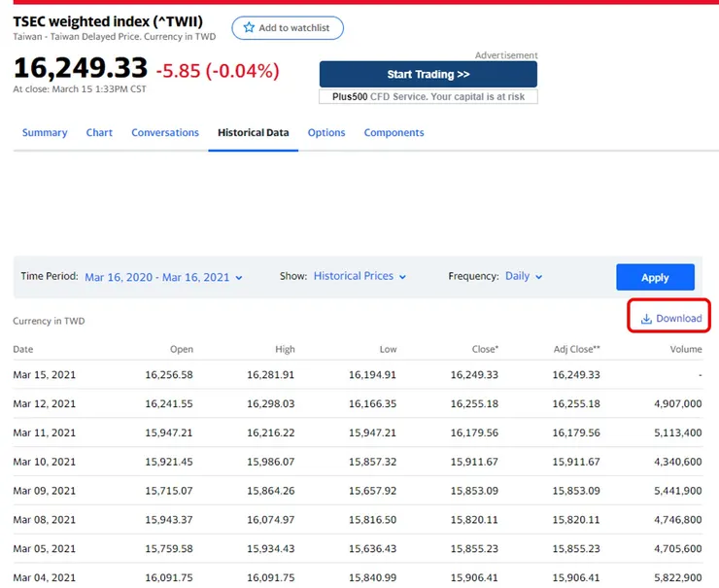The width and height of the screenshot is (719, 588).
Task: Click volume value 5,822,900
Action: (678, 577)
